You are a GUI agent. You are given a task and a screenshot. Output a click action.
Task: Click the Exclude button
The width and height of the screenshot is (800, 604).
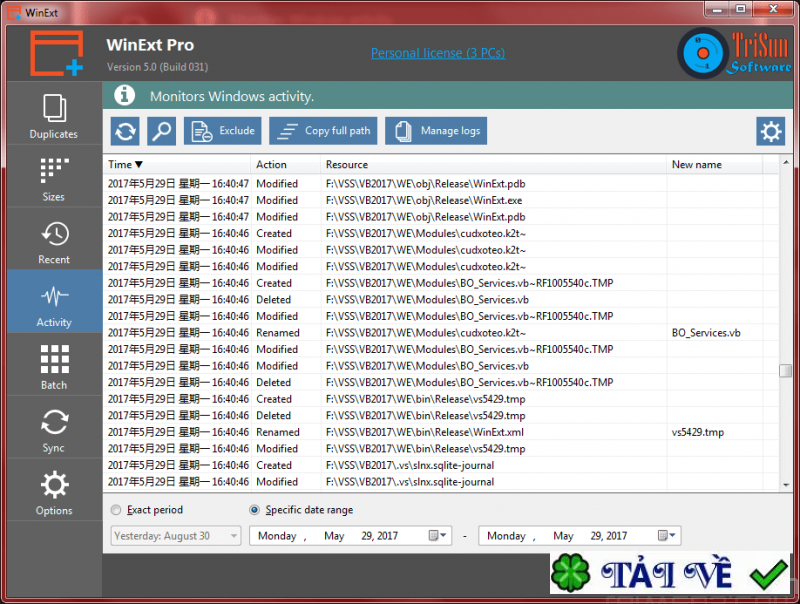point(222,131)
